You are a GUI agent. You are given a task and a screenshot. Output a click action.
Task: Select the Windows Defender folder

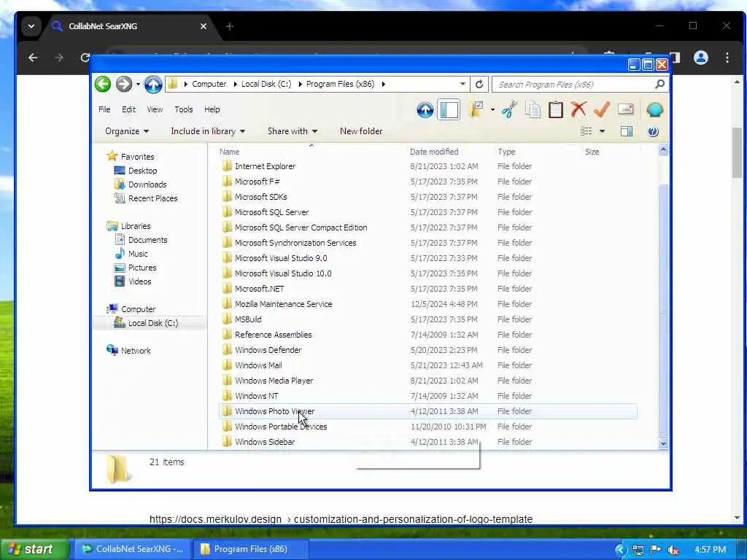(268, 350)
